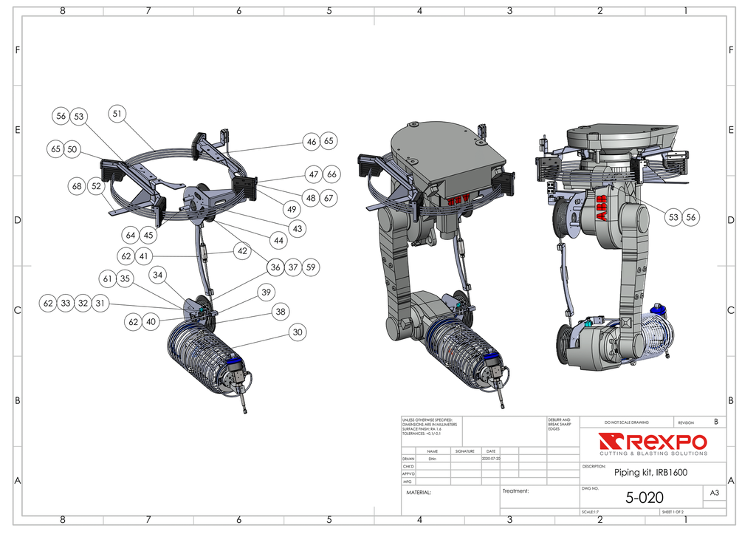Viewport: 756px width, 534px height.
Task: Click the drawing number 5-020
Action: coord(645,499)
